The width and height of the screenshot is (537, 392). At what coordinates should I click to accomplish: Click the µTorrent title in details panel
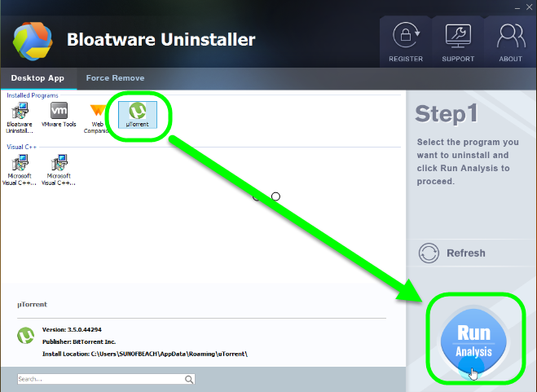[x=33, y=304]
